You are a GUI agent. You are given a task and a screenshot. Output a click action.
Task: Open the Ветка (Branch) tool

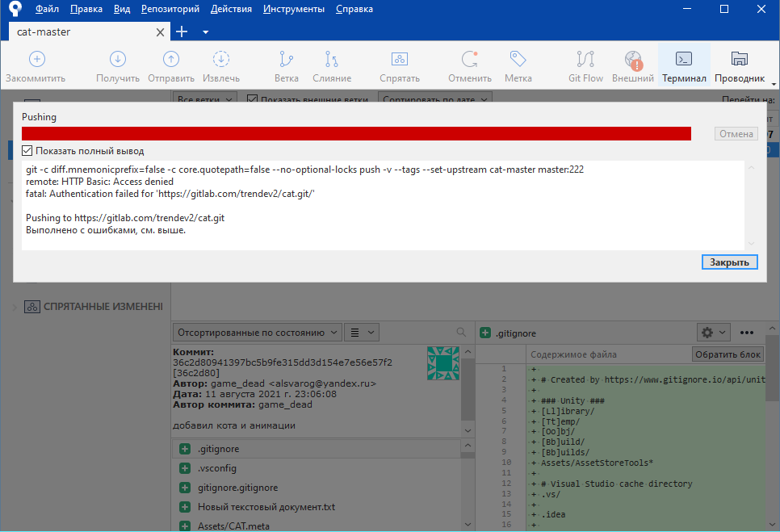tap(286, 60)
